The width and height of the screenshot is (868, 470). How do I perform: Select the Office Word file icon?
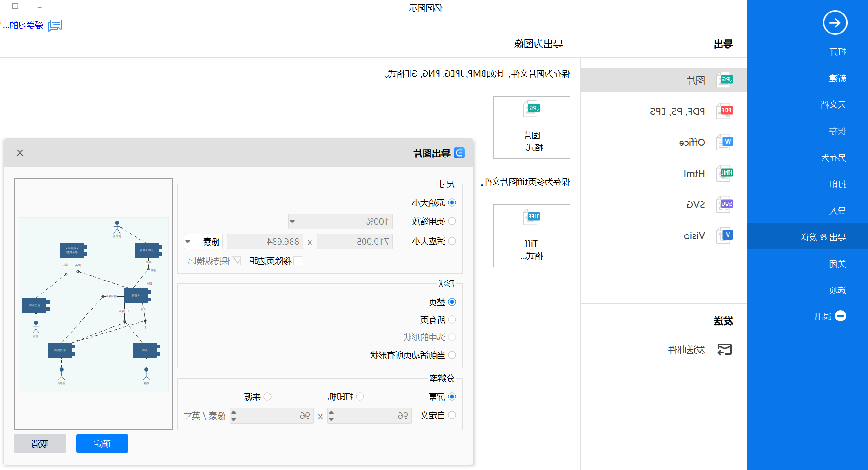click(x=725, y=142)
